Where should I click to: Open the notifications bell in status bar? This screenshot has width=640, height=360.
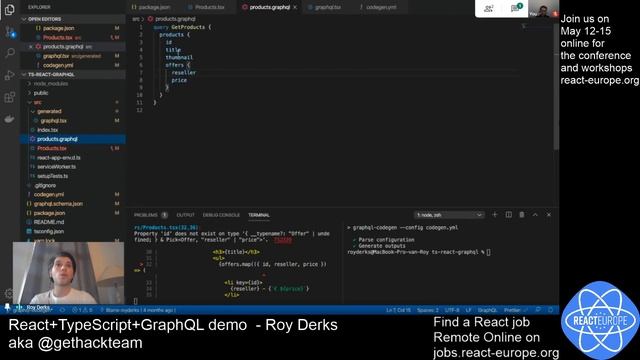(x=551, y=310)
